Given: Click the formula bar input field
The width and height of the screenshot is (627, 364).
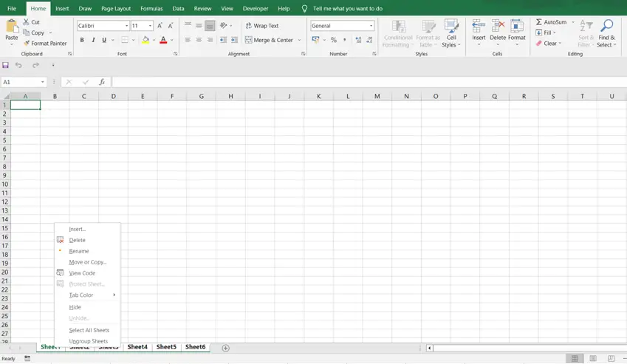Looking at the screenshot, I should coord(369,82).
